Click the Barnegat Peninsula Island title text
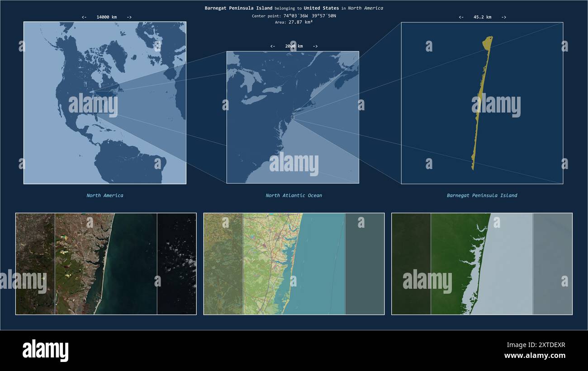The image size is (588, 371). pyautogui.click(x=238, y=8)
